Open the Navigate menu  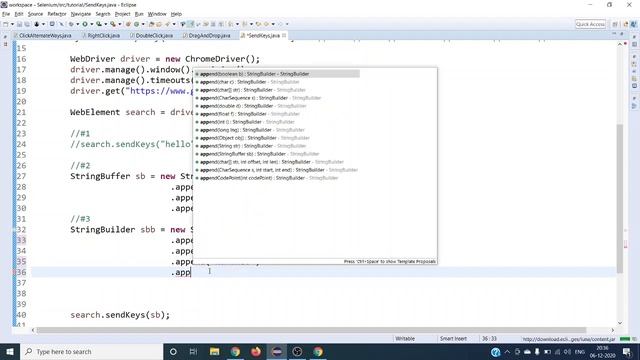click(x=81, y=14)
